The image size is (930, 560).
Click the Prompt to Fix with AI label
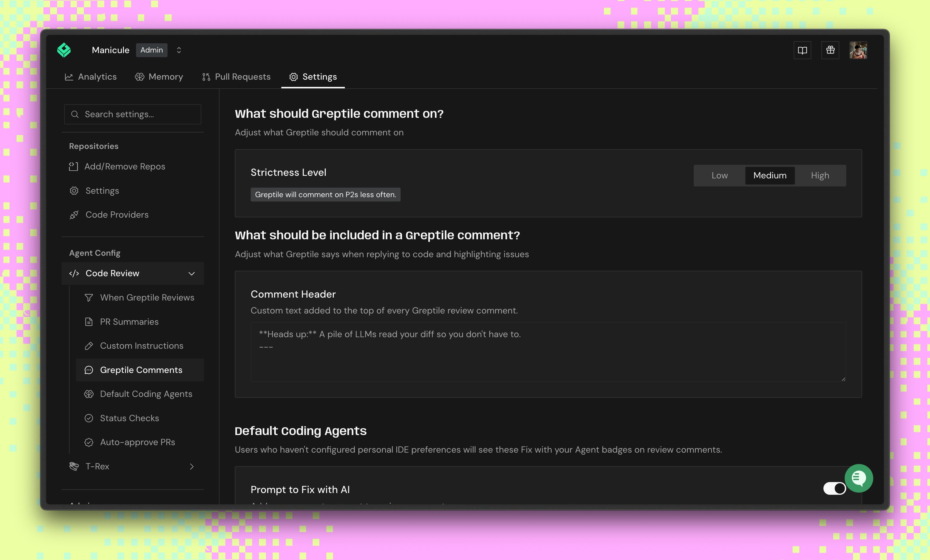(300, 490)
